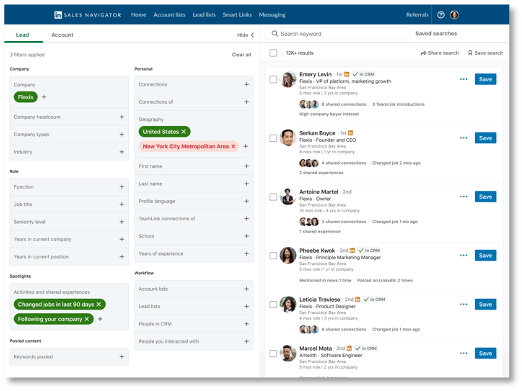Click LinkedIn premium badge beside Emery Levin
This screenshot has height=391, width=522.
[x=347, y=74]
